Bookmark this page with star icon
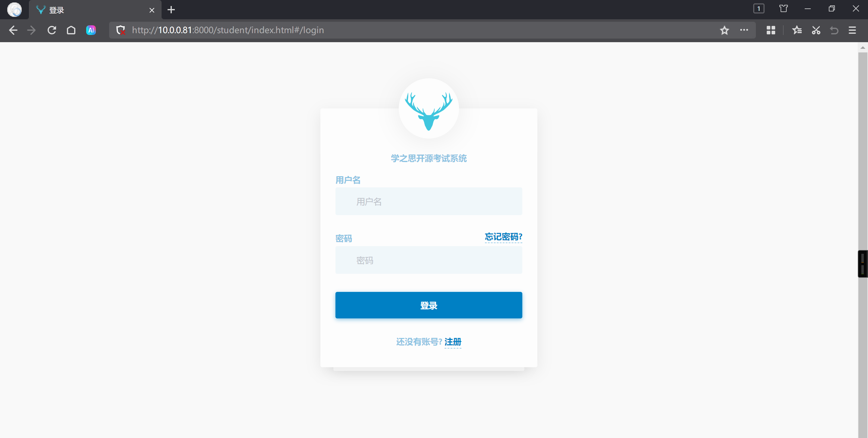The width and height of the screenshot is (868, 438). 724,31
